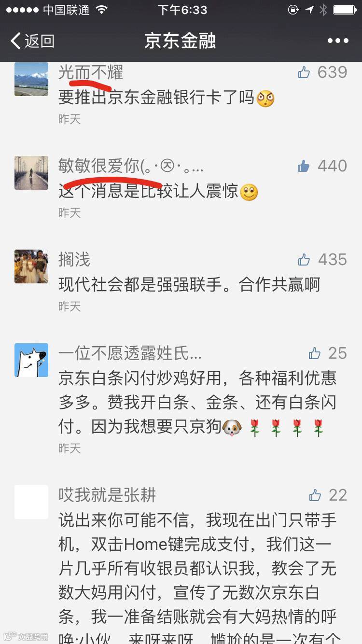This screenshot has width=362, height=644.
Task: Open avatar of 敏敏很爱你
Action: pos(31,173)
